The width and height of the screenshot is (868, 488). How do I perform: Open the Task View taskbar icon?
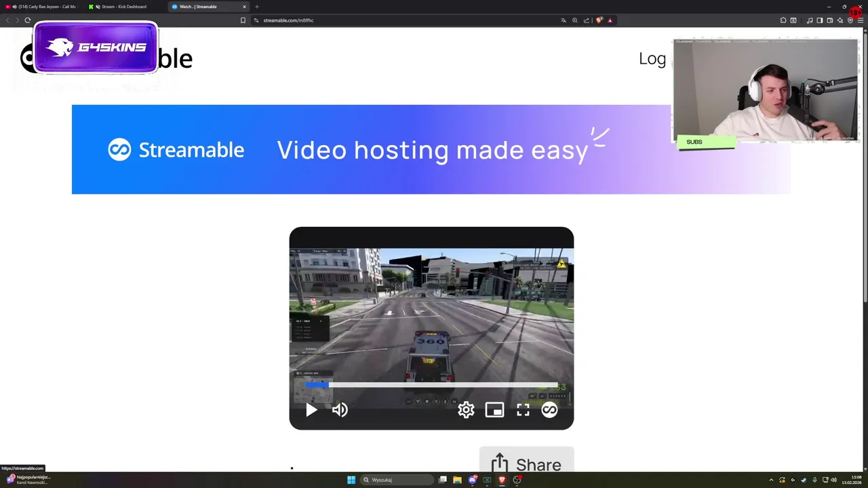(x=443, y=480)
